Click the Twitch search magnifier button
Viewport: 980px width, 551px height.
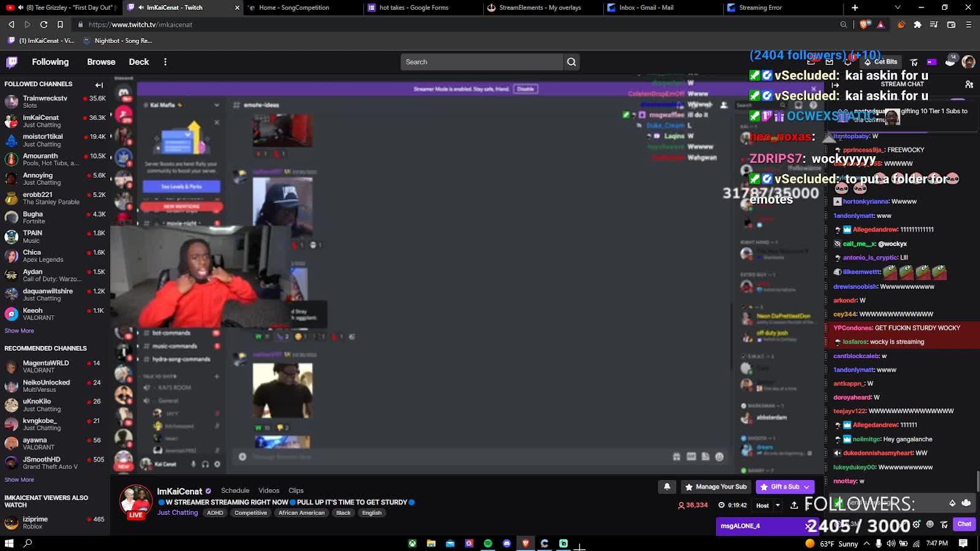coord(571,62)
